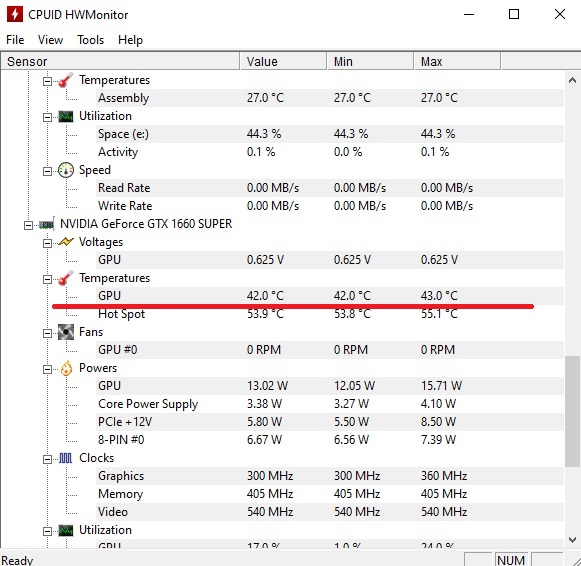Screen dimensions: 581x566
Task: Select the Memory clock row
Action: click(330, 494)
